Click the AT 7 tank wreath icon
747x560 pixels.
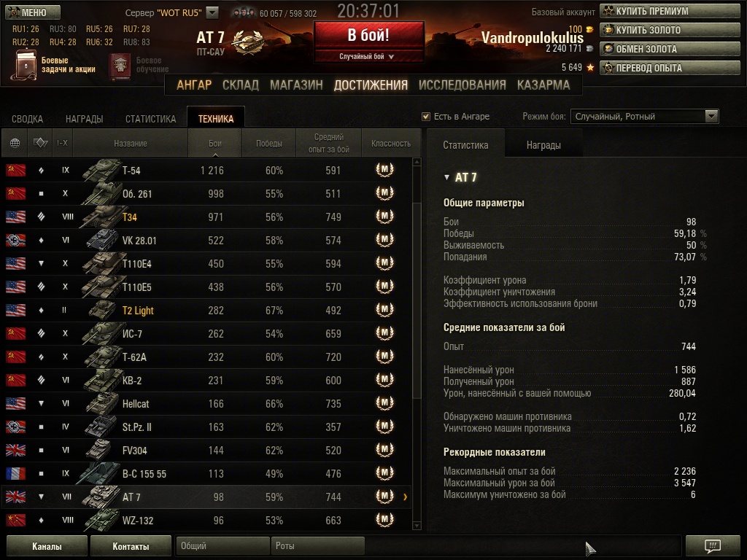pos(248,42)
